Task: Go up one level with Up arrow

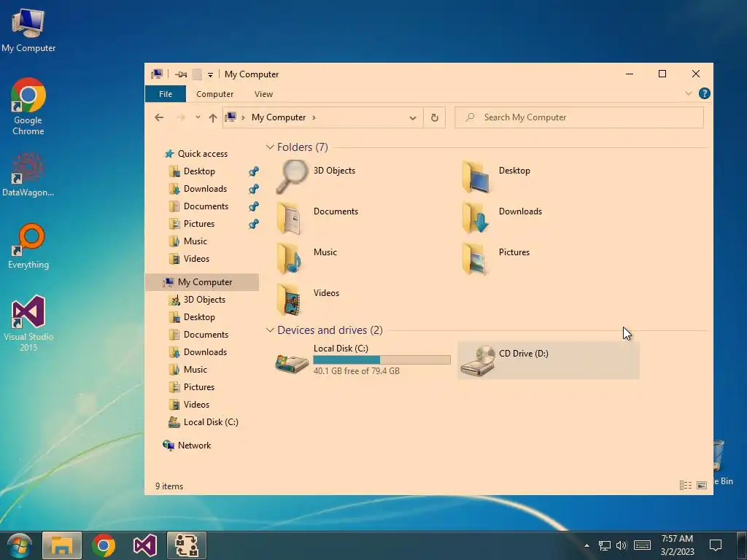Action: 212,117
